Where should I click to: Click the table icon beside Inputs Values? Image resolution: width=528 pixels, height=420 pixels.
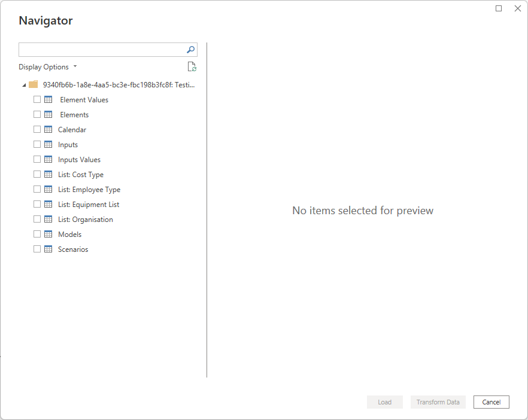[x=48, y=159]
